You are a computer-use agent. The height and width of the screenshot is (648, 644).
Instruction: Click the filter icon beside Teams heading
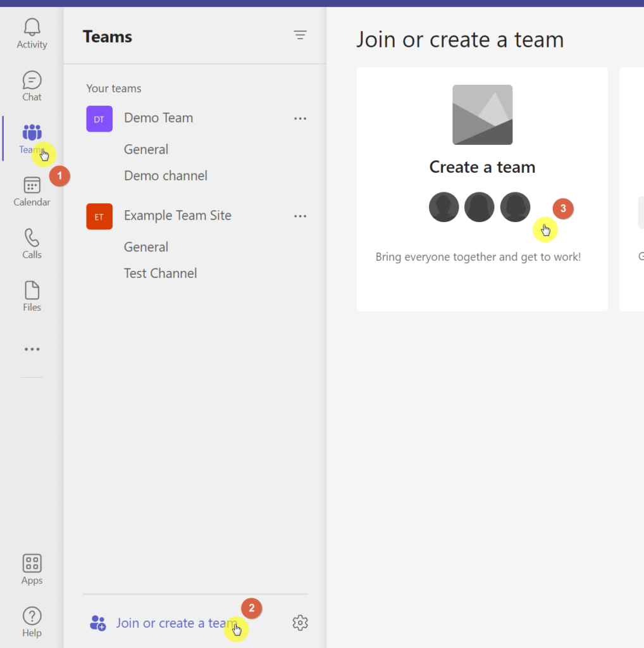click(300, 35)
